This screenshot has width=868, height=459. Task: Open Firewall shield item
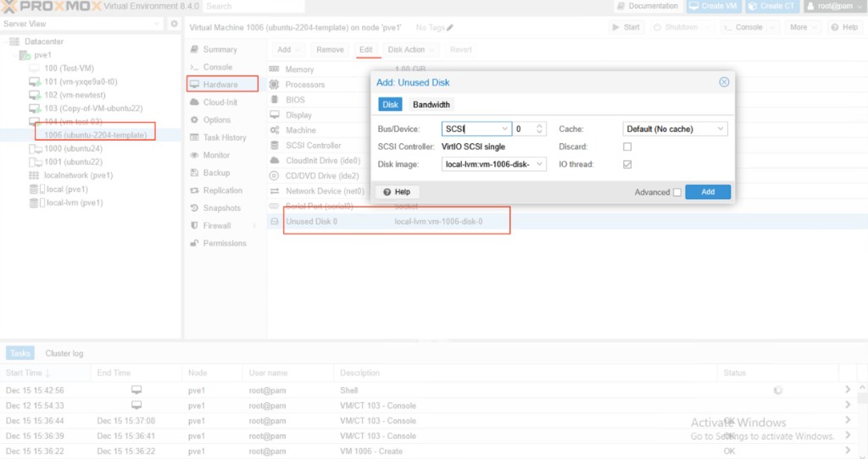point(194,225)
